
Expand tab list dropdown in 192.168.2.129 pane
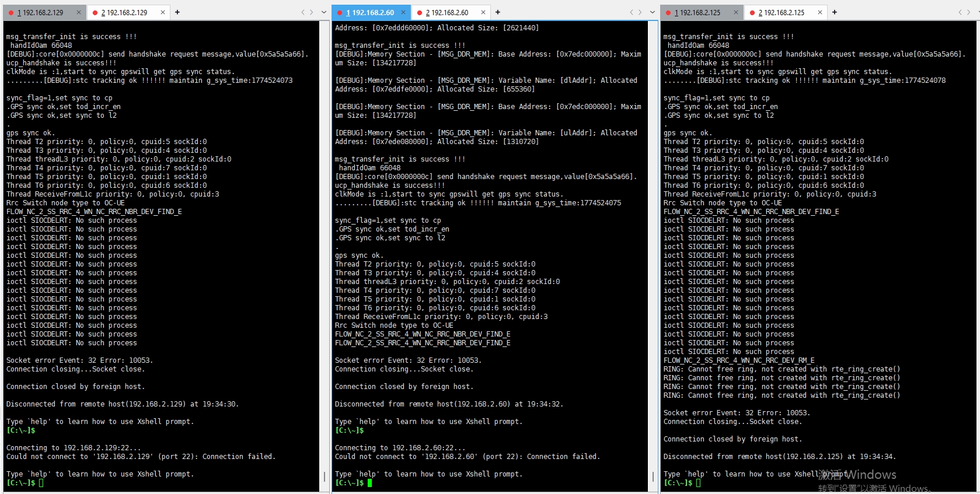(323, 12)
